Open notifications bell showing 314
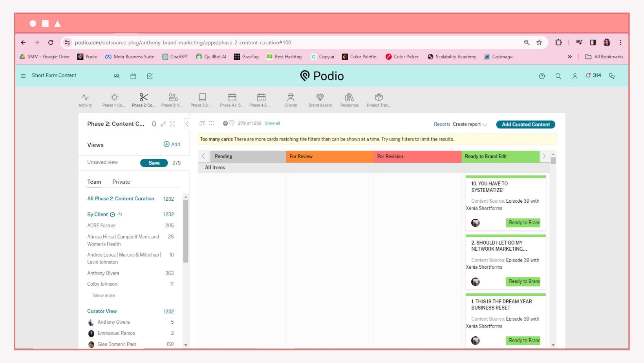The image size is (644, 363). tap(593, 75)
